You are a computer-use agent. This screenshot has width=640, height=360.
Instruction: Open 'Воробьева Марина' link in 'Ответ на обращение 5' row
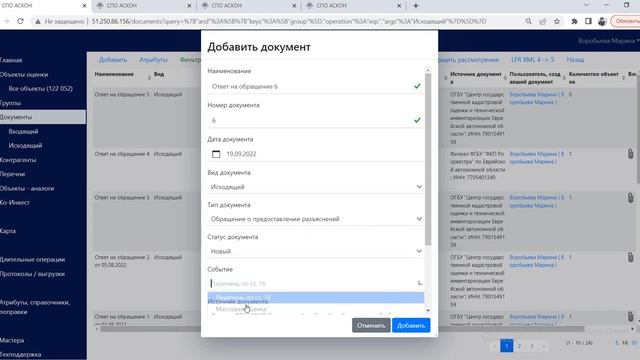(x=536, y=98)
